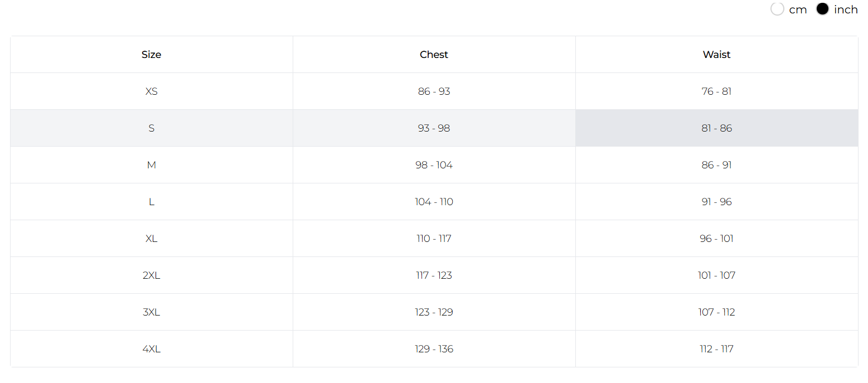
Task: Click chest value 129 - 136
Action: (434, 349)
